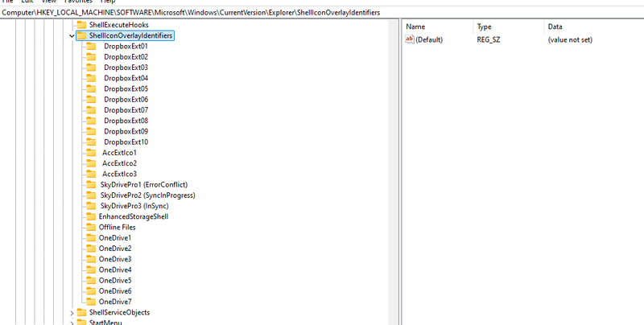
Task: Select the OneDrive7 key name
Action: [x=115, y=302]
